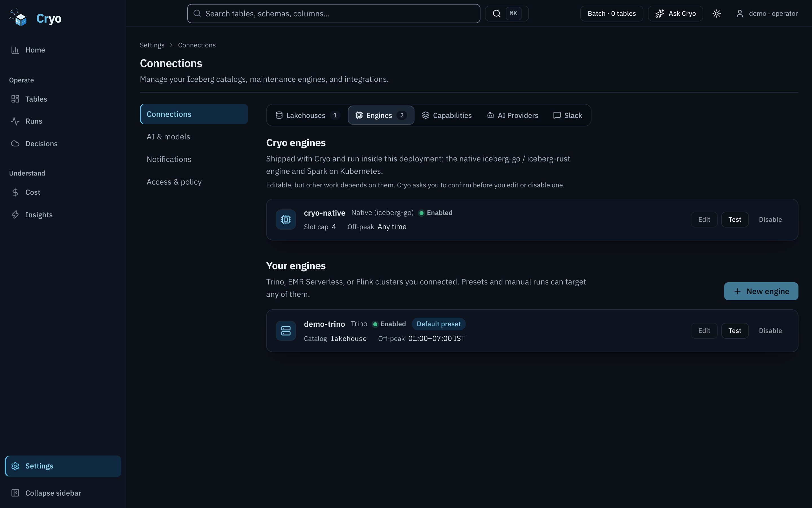This screenshot has width=812, height=508.
Task: Click the cryo-native chip engine icon
Action: click(286, 219)
